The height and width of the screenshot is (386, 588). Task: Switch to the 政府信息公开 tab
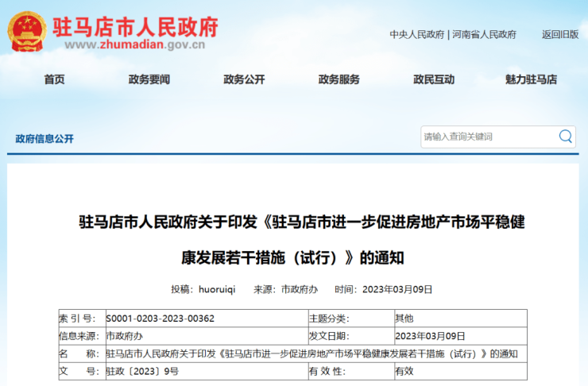coord(44,138)
